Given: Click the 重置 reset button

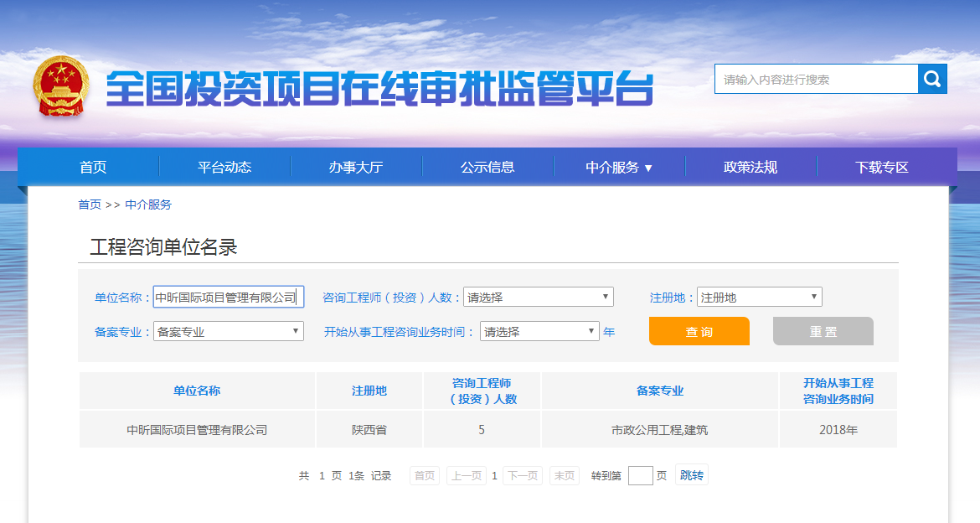Looking at the screenshot, I should coord(823,331).
